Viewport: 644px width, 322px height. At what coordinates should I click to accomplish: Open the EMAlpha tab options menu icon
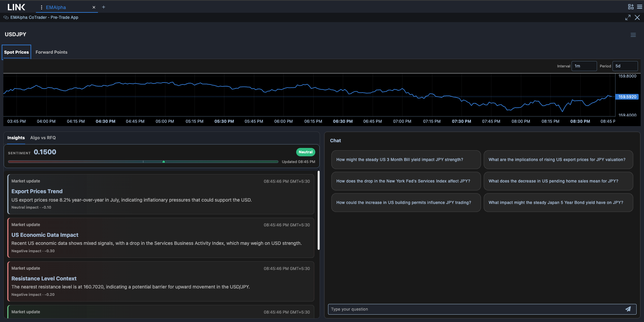[x=41, y=7]
